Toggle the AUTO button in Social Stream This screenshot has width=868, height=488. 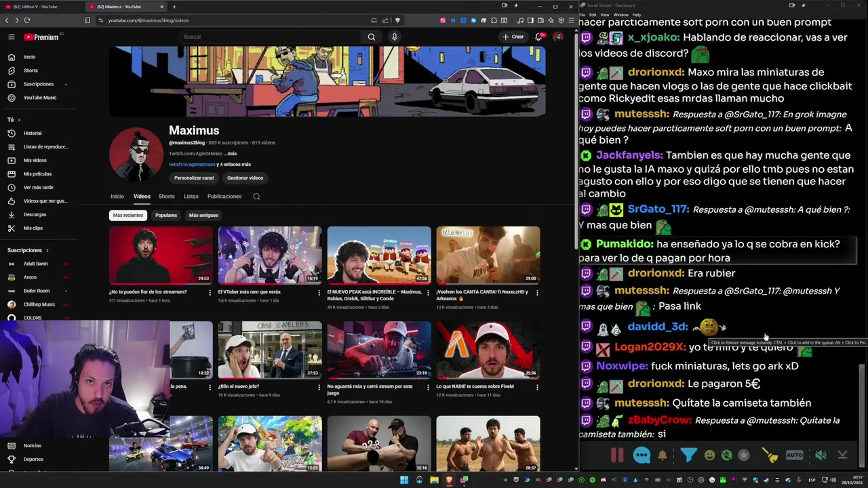click(794, 455)
